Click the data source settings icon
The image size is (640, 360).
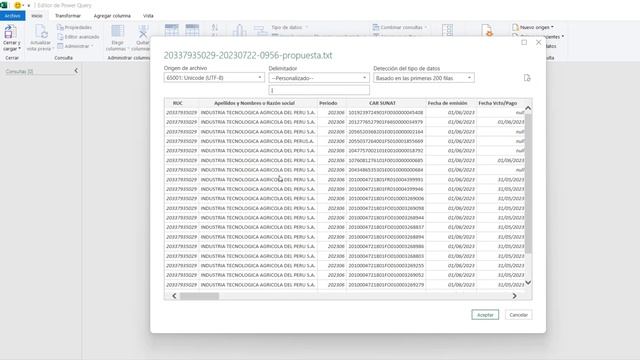(487, 31)
